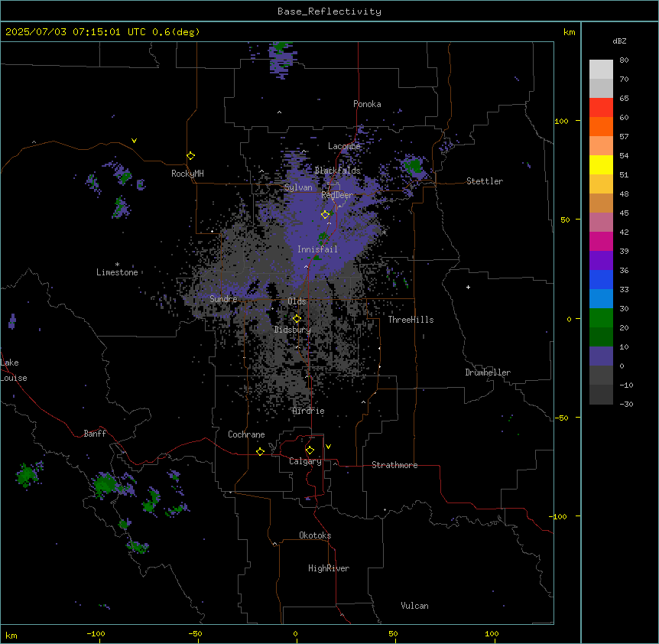Click the Calgary label

(305, 461)
